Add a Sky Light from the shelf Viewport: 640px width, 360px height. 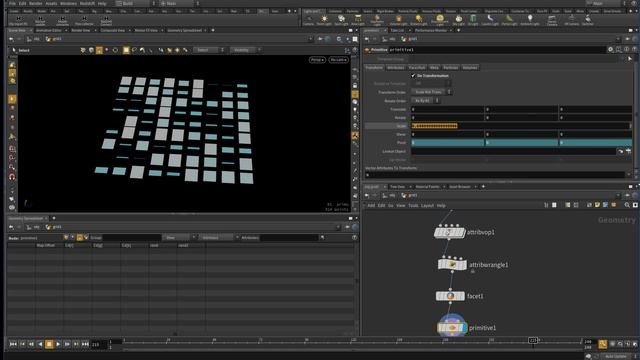(459, 20)
